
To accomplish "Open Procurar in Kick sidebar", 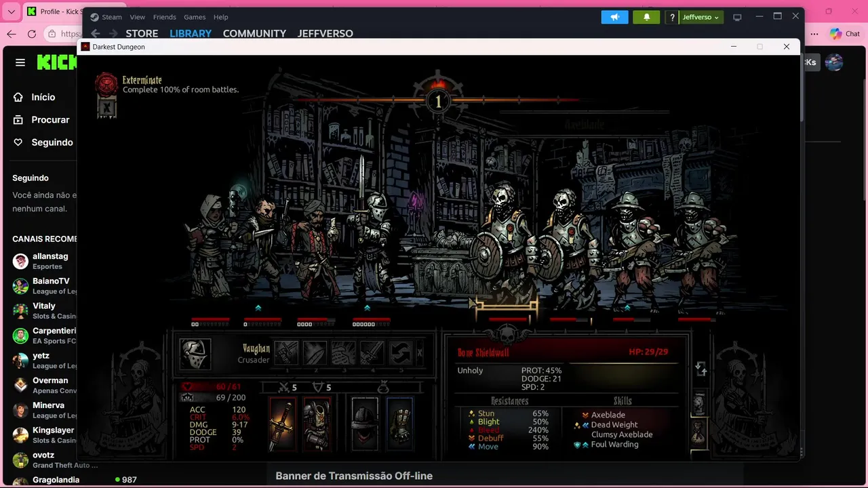I will [x=41, y=119].
